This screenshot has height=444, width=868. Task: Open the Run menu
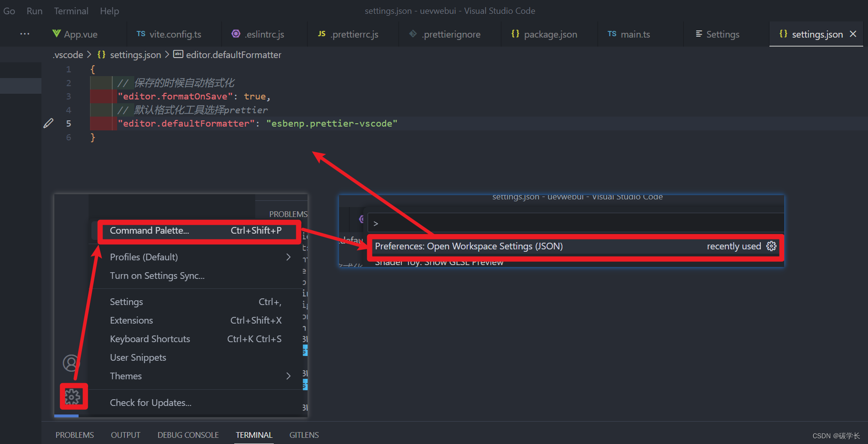coord(34,11)
